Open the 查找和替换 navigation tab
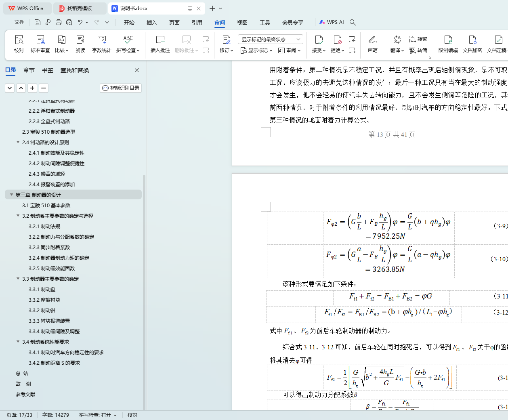The image size is (508, 420). point(75,70)
